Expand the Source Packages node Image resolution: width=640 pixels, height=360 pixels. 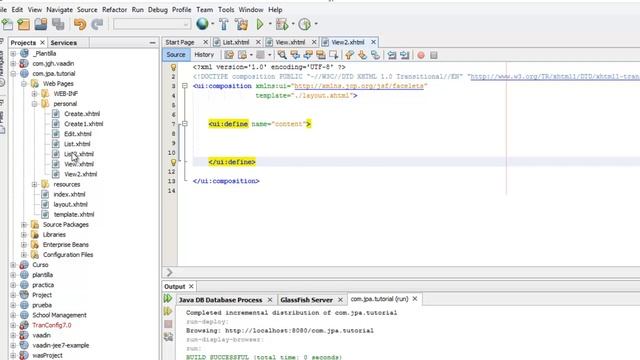[24, 224]
